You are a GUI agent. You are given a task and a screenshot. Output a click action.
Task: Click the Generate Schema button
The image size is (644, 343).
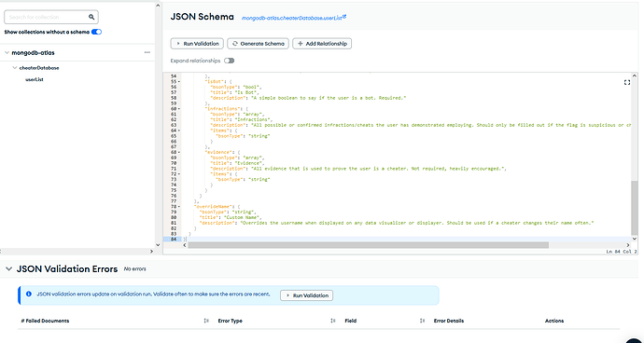[258, 44]
